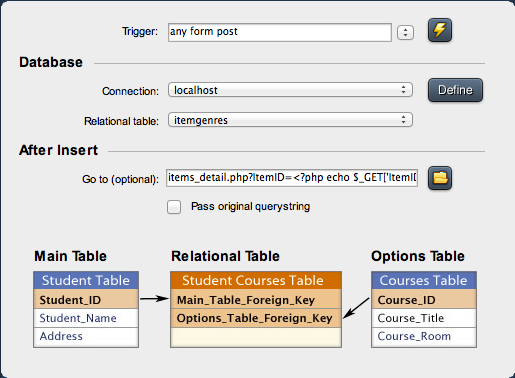Click the Course_ID row in Options Table
This screenshot has width=515, height=378.
[x=424, y=299]
